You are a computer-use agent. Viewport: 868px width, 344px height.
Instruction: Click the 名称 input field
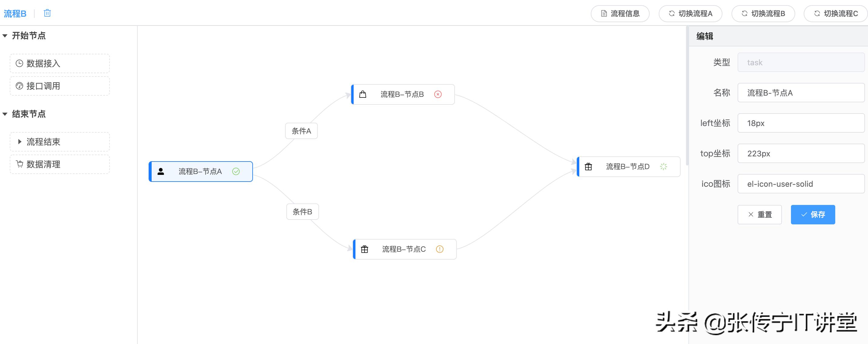(x=801, y=93)
